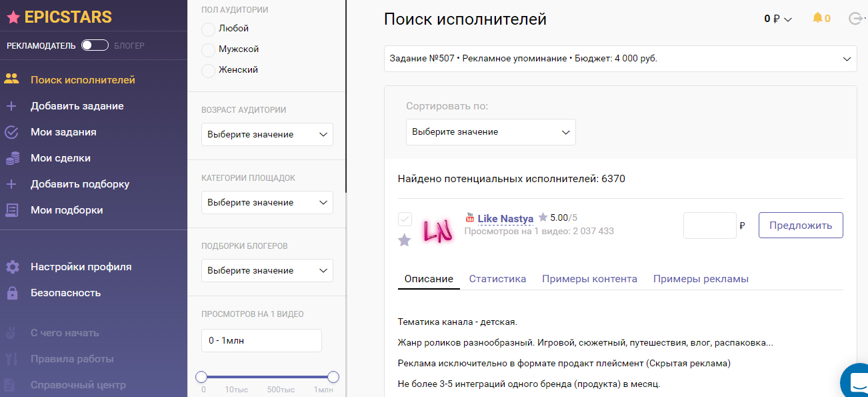Image resolution: width=868 pixels, height=397 pixels.
Task: Open notifications via the bell icon
Action: (x=817, y=18)
